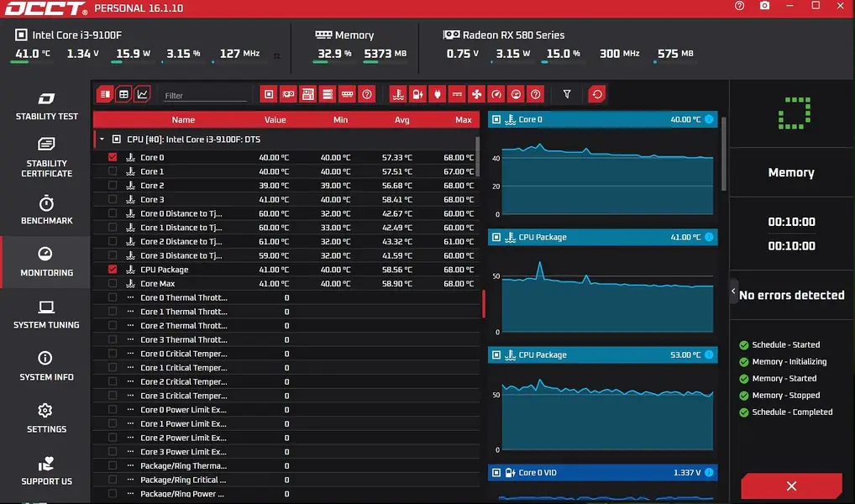The height and width of the screenshot is (504, 855).
Task: Switch to table-only view mode
Action: [123, 94]
